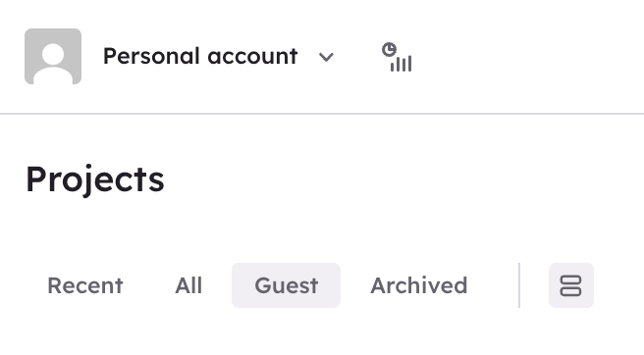Activate the highlighted Guest filter
This screenshot has width=644, height=355.
[x=287, y=285]
